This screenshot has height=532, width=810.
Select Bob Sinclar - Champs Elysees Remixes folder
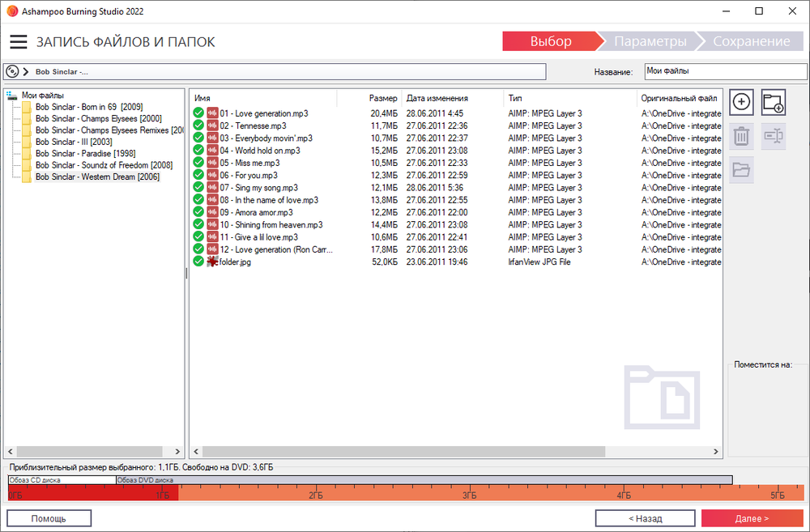109,130
